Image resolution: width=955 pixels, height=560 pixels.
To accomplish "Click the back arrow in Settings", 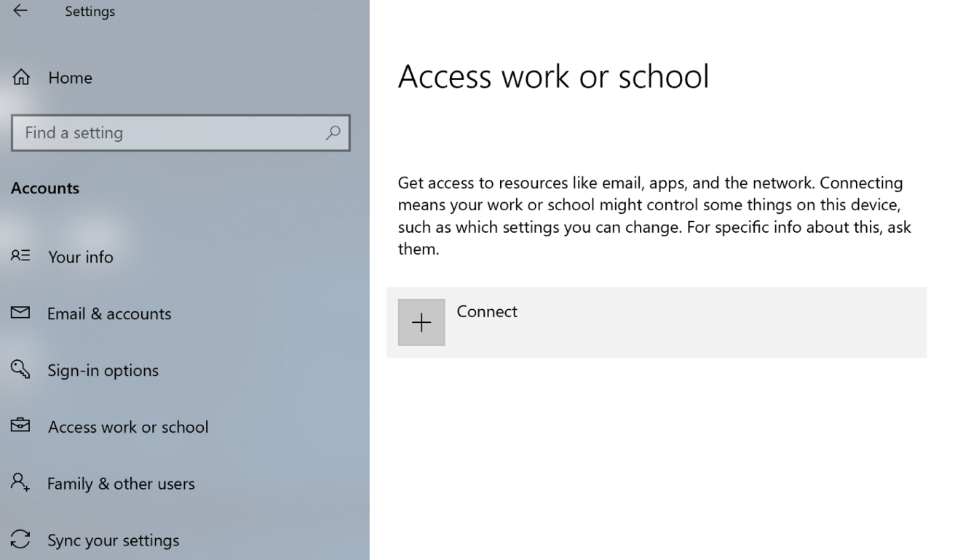I will (20, 11).
